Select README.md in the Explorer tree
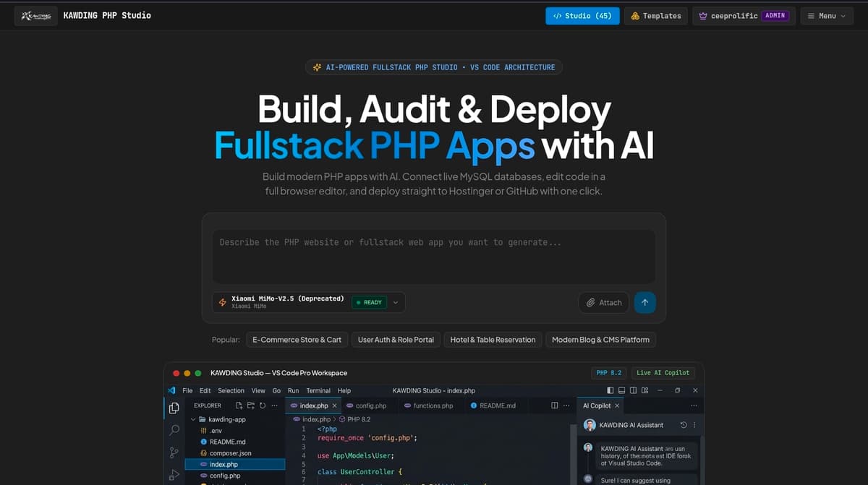The width and height of the screenshot is (868, 485). (x=235, y=442)
